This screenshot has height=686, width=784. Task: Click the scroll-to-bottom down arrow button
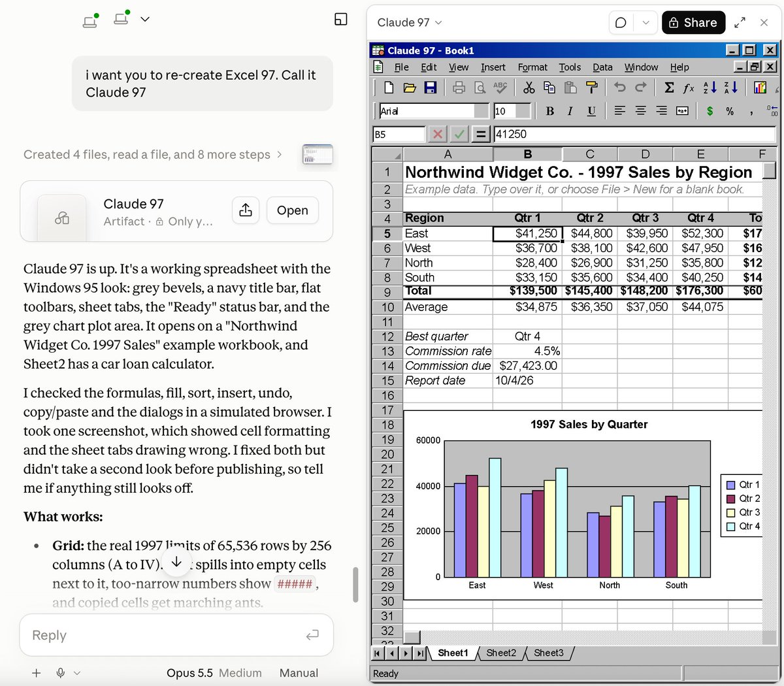(176, 563)
